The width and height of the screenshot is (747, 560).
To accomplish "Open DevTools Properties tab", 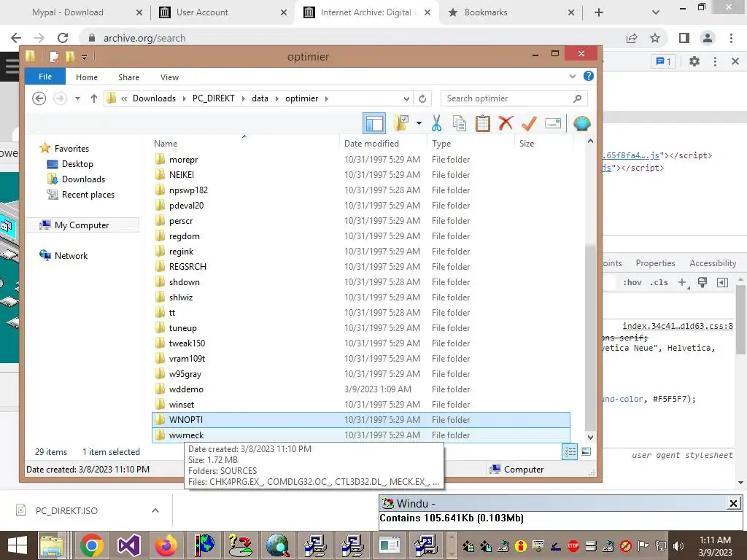I will click(x=655, y=262).
